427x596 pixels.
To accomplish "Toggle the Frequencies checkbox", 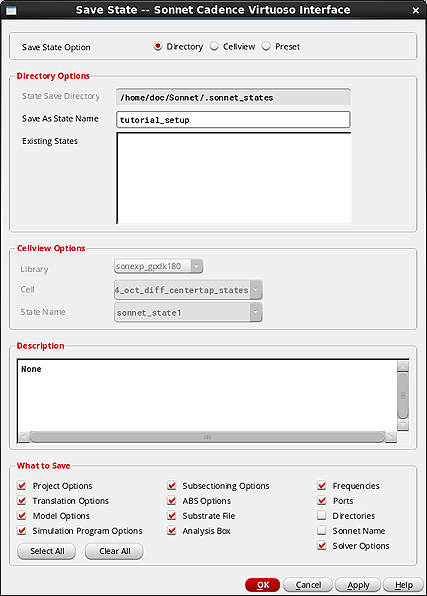I will click(322, 485).
